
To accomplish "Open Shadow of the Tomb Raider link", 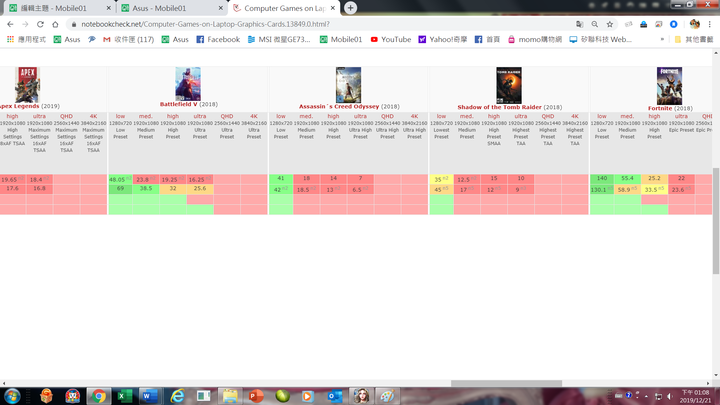I will [499, 107].
